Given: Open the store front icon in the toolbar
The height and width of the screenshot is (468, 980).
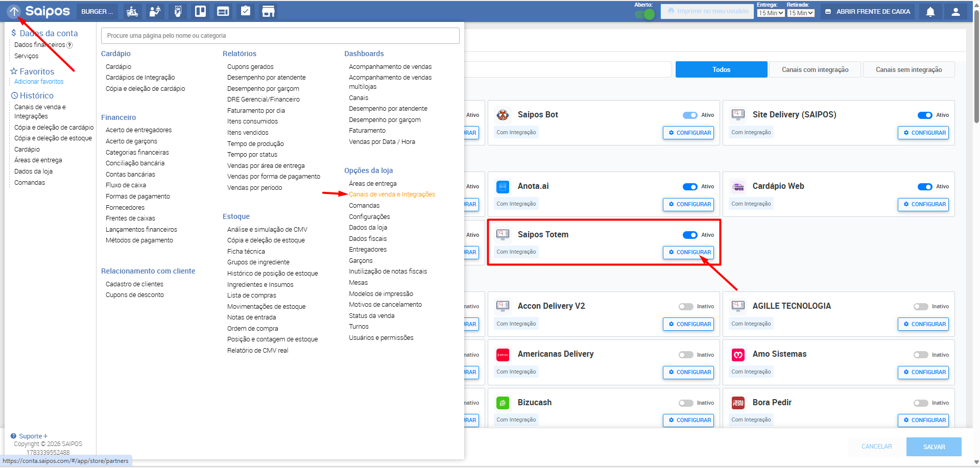Looking at the screenshot, I should (x=268, y=11).
